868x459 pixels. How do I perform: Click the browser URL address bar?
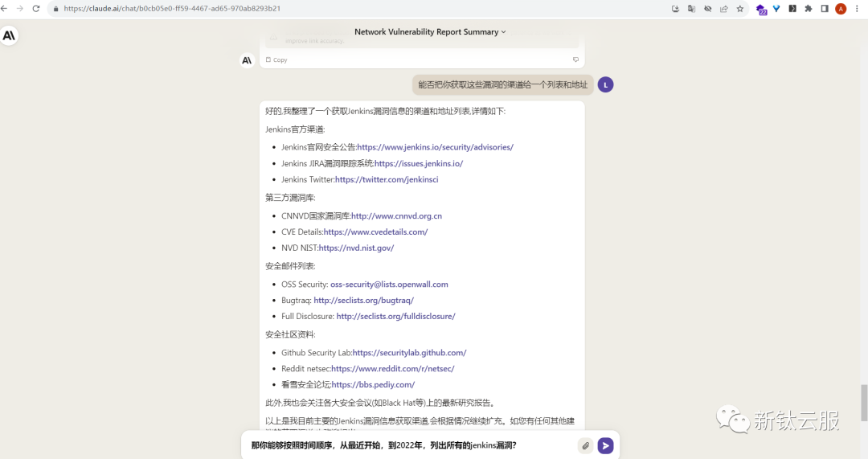(360, 9)
